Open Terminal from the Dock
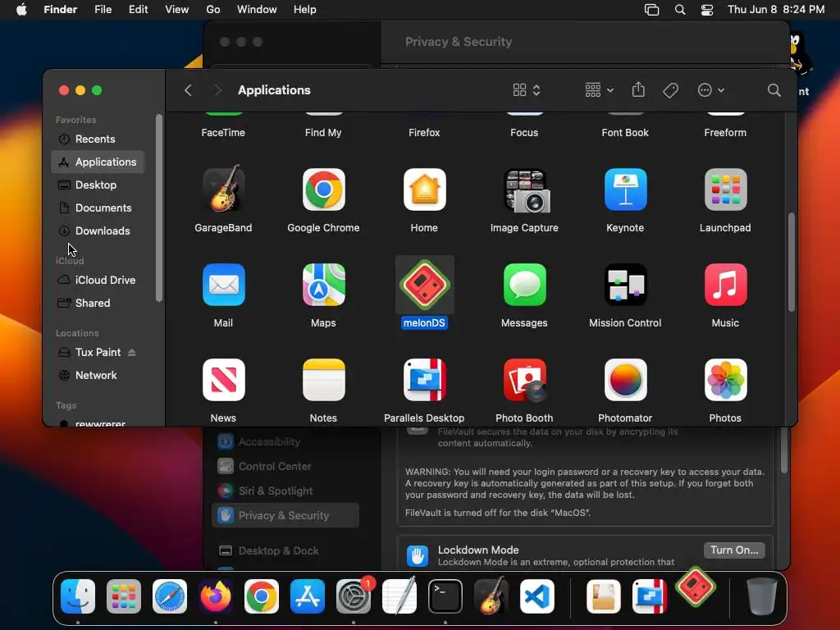Image resolution: width=840 pixels, height=630 pixels. coord(445,596)
